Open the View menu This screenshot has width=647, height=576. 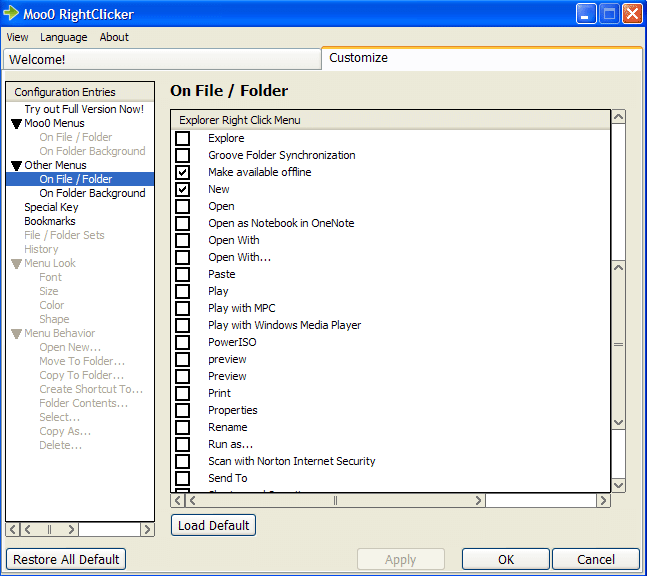click(17, 37)
